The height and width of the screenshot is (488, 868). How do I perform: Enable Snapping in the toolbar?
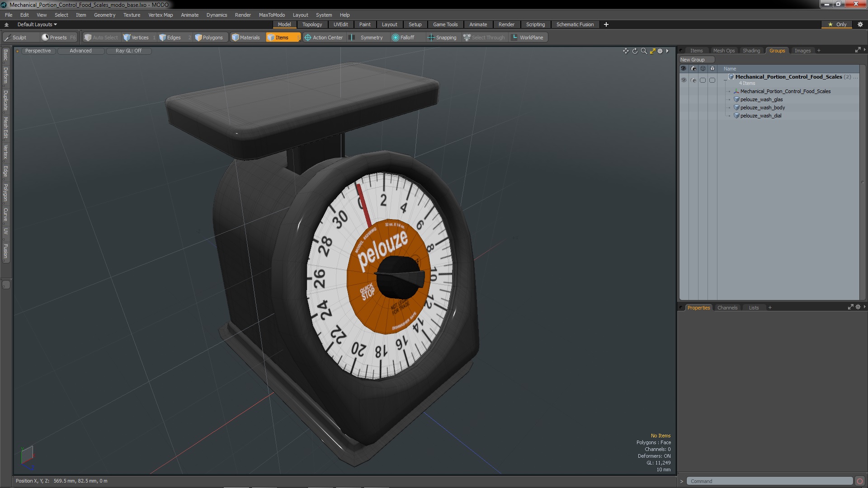pyautogui.click(x=442, y=38)
